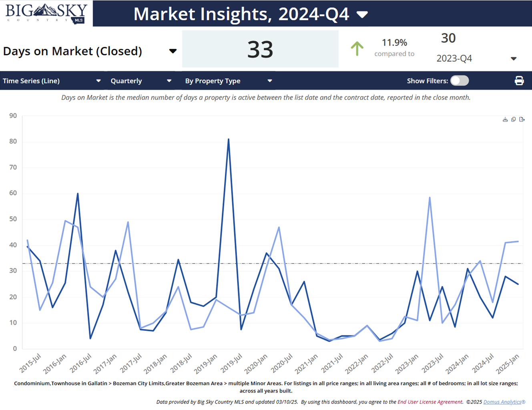Visit the Domus Analytics link
This screenshot has height=410, width=532.
pyautogui.click(x=504, y=402)
